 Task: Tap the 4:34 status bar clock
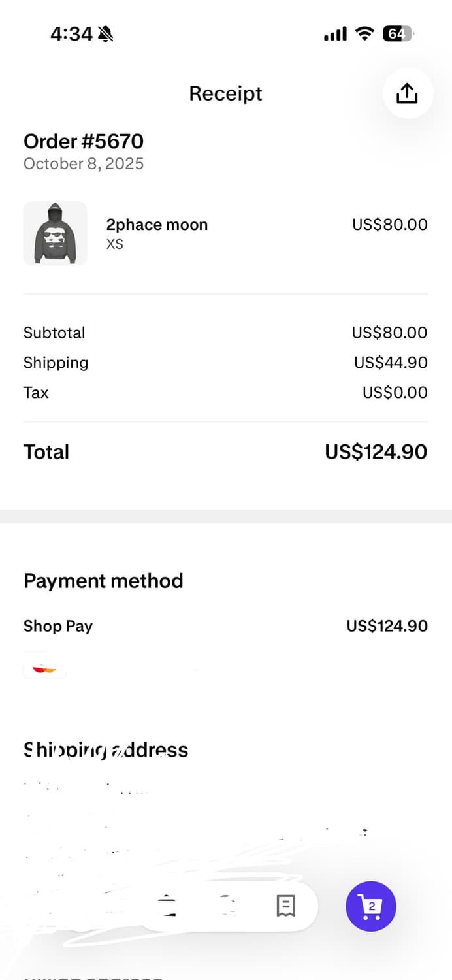(x=71, y=34)
